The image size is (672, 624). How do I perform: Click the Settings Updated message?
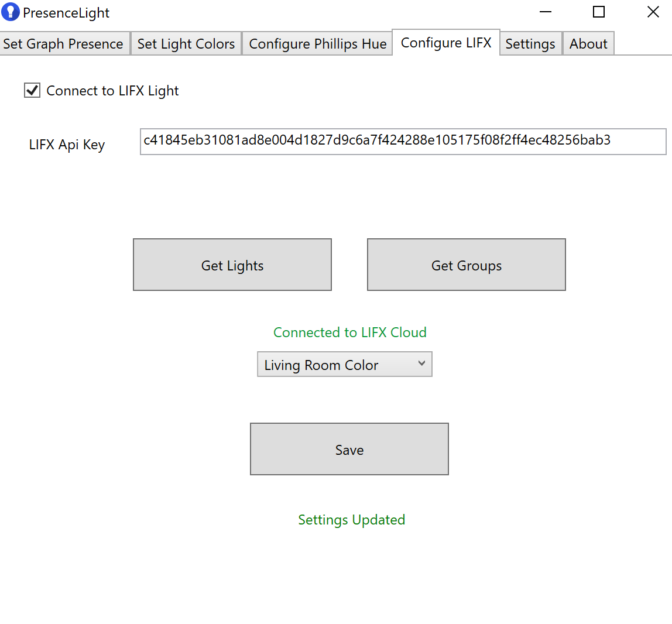[351, 520]
